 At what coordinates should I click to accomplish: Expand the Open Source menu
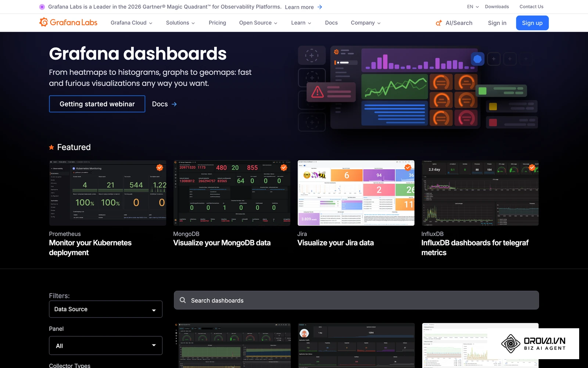(x=258, y=23)
